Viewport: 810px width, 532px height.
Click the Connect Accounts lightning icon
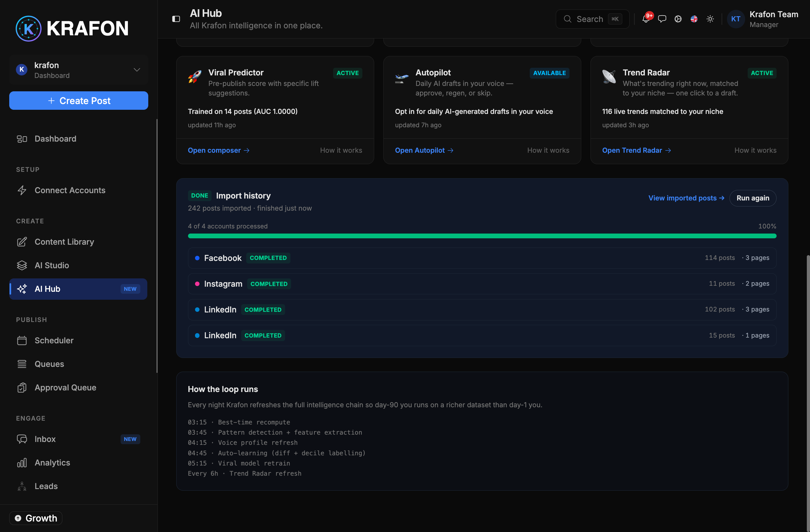click(x=22, y=190)
